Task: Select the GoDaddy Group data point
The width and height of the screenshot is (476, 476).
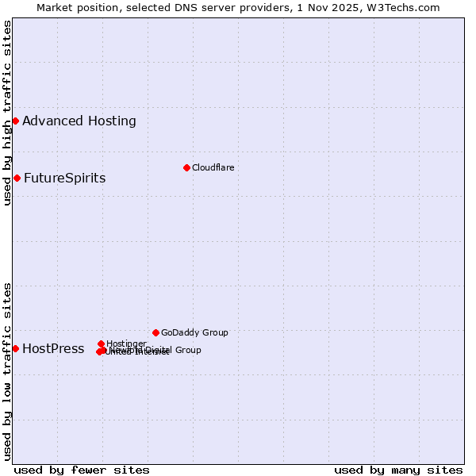Action: click(x=155, y=332)
